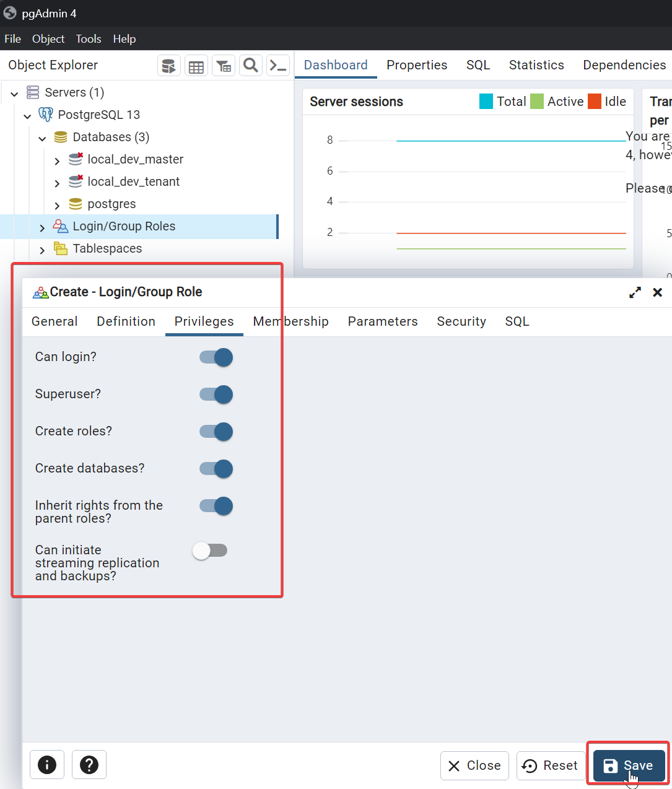This screenshot has width=672, height=789.
Task: Toggle the Can login? switch
Action: (216, 357)
